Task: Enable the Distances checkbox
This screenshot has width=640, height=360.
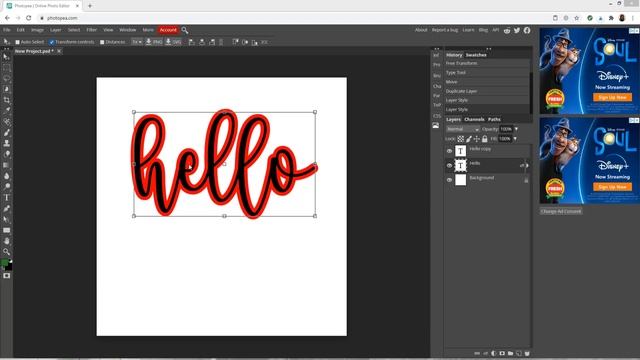Action: pos(102,42)
